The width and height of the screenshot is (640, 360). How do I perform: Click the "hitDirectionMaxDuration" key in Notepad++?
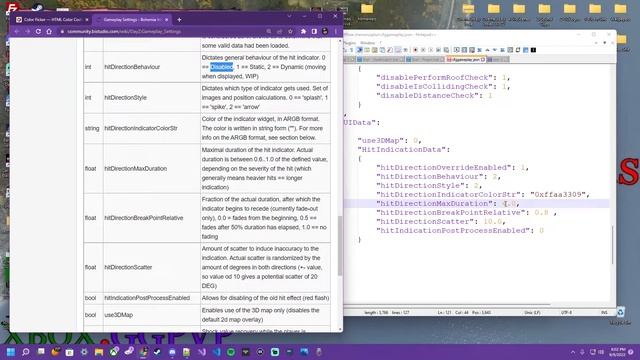pyautogui.click(x=434, y=203)
